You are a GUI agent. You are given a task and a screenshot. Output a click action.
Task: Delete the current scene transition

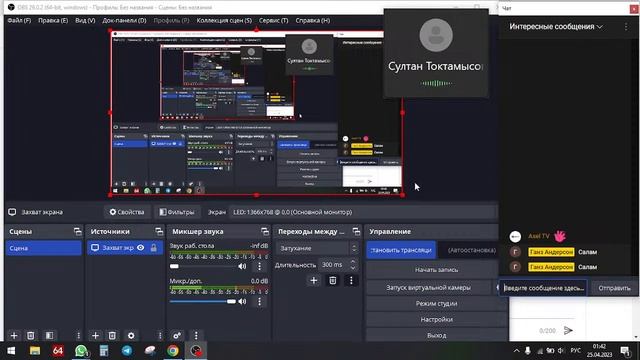pos(333,280)
